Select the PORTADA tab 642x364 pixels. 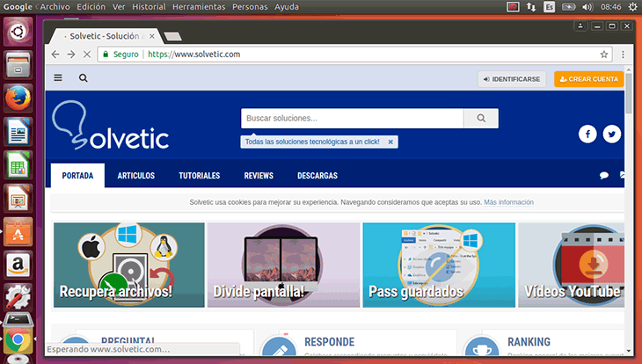coord(77,176)
